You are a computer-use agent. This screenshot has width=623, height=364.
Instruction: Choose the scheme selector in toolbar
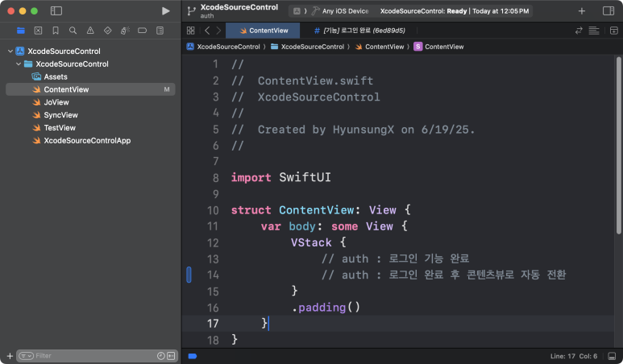(x=297, y=11)
